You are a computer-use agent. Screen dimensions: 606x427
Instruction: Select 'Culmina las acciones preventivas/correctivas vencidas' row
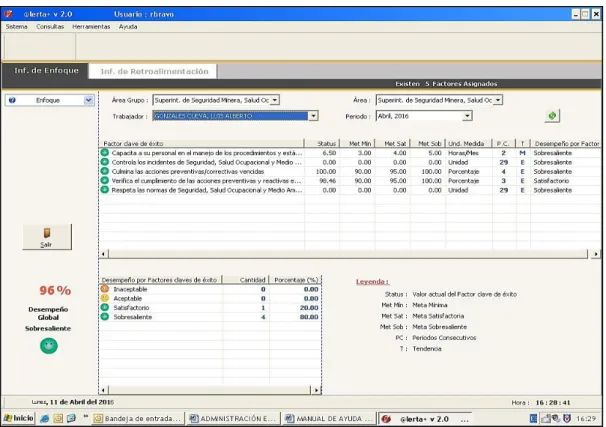350,171
